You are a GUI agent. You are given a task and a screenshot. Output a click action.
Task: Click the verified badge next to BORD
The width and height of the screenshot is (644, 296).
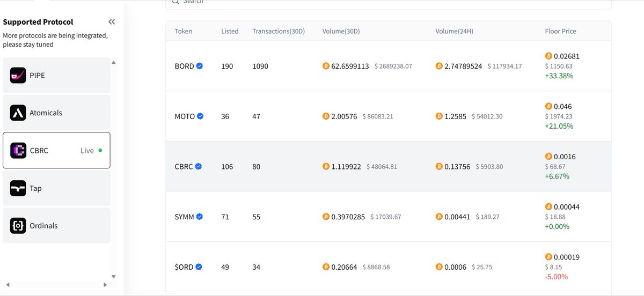[200, 66]
